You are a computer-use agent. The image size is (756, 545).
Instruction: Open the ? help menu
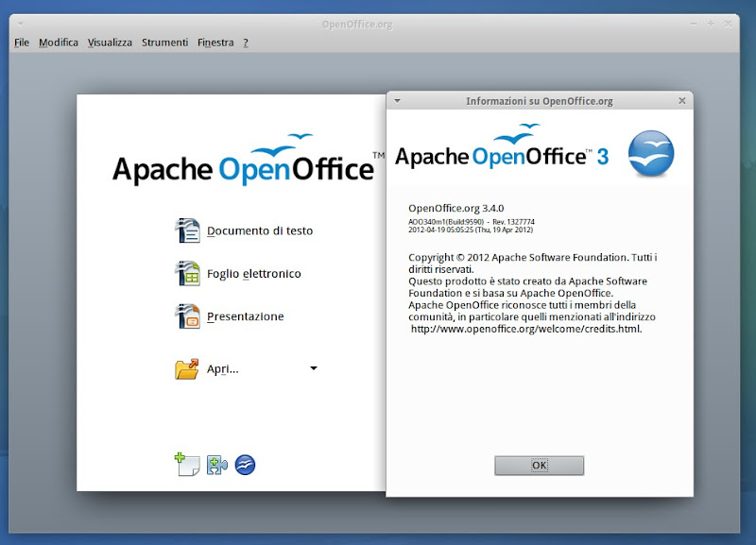(x=246, y=43)
